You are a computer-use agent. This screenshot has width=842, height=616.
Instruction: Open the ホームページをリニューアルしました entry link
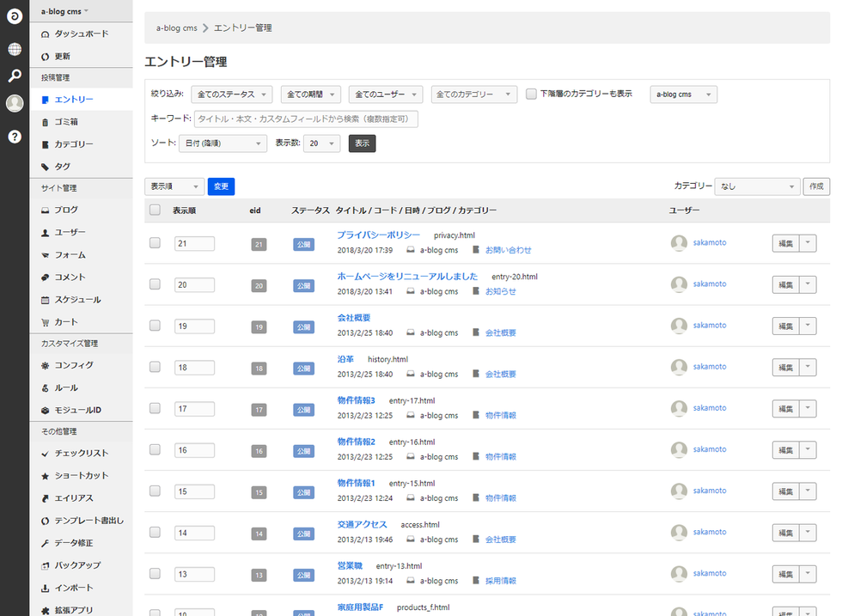(407, 276)
